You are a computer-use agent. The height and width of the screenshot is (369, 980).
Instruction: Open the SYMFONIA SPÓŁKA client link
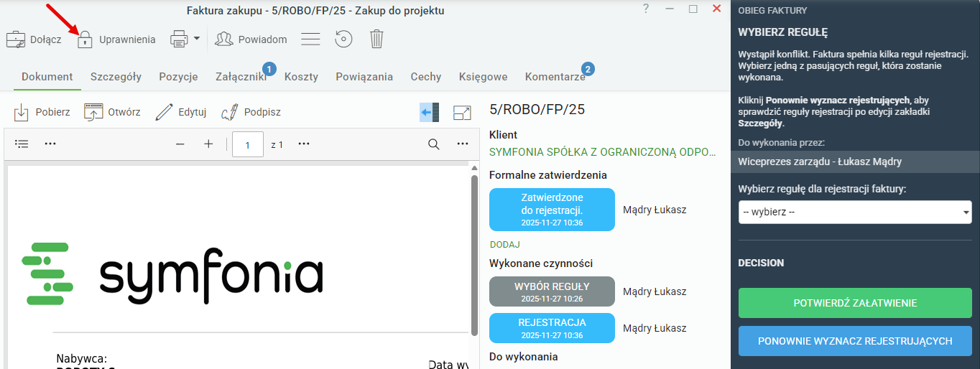click(x=603, y=151)
